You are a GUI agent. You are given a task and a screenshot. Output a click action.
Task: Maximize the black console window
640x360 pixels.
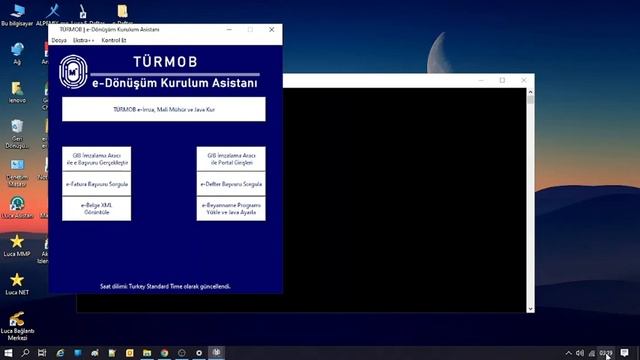click(502, 80)
